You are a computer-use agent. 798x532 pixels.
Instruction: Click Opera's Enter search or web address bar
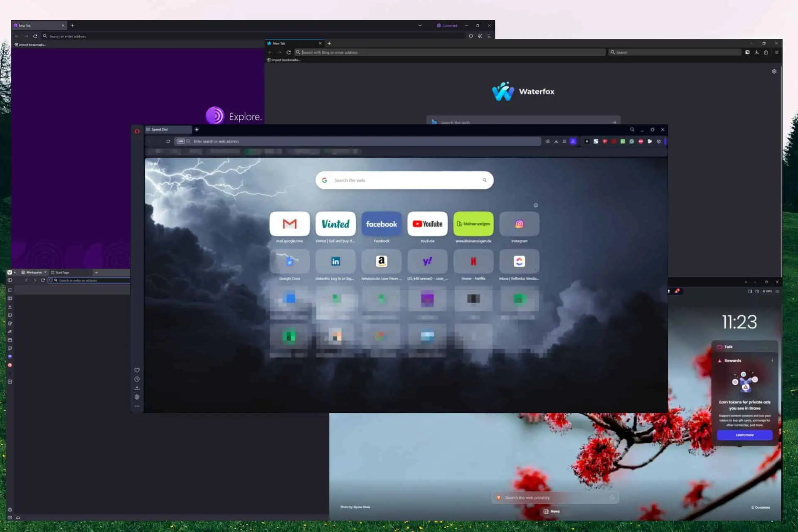[357, 141]
